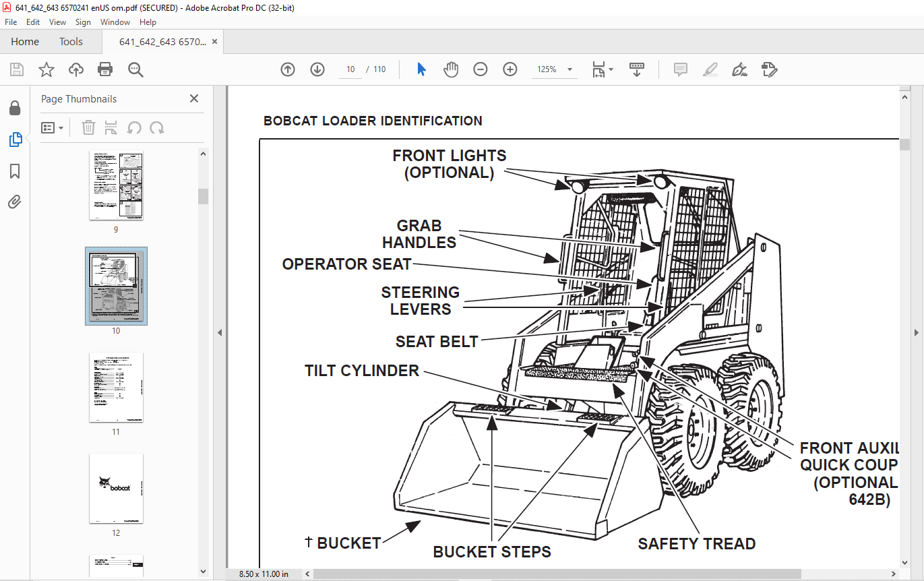Image resolution: width=924 pixels, height=581 pixels.
Task: Open the Edit menu
Action: tap(33, 22)
